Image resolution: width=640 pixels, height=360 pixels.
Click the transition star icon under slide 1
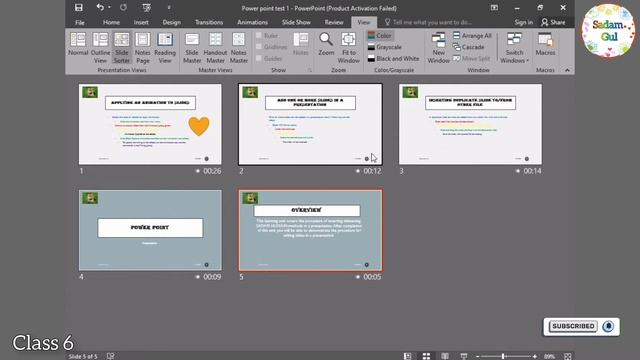[198, 171]
